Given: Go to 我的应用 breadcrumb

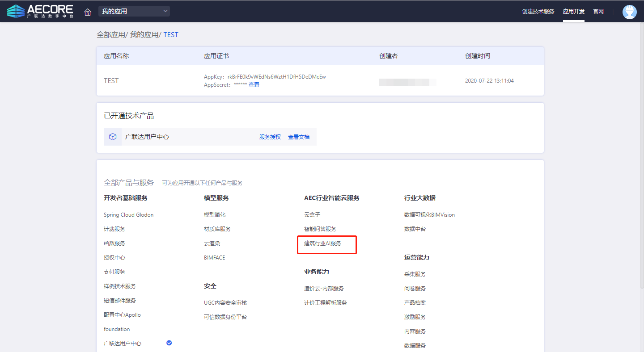Looking at the screenshot, I should click(x=144, y=35).
